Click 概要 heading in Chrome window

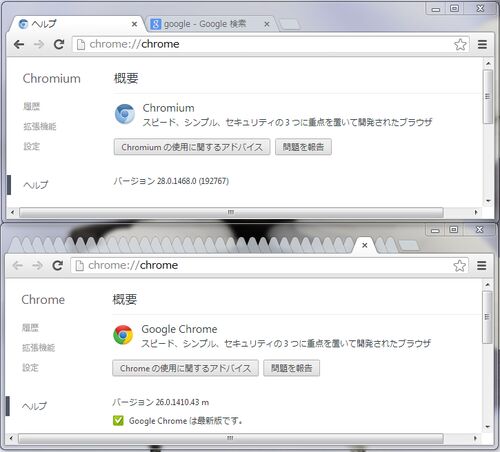click(x=125, y=299)
